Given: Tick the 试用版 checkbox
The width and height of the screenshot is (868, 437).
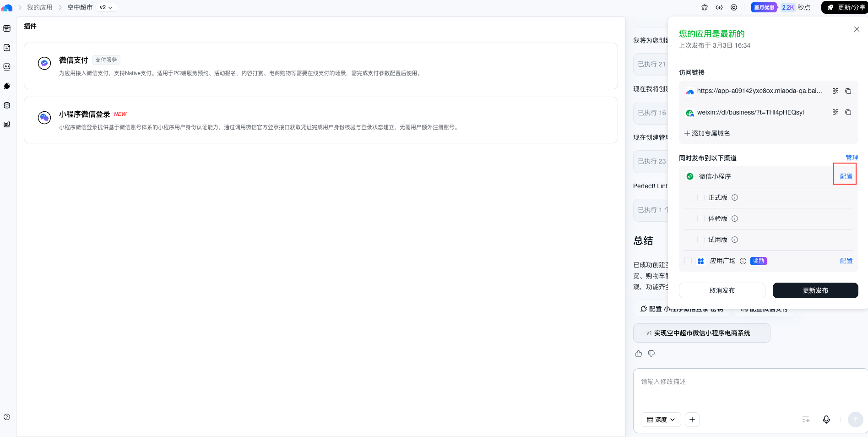Looking at the screenshot, I should 700,240.
